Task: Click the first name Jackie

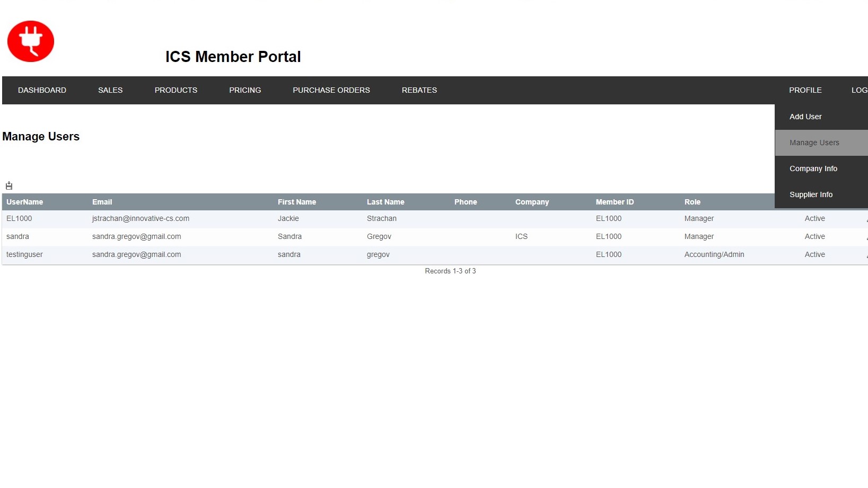Action: [x=288, y=218]
